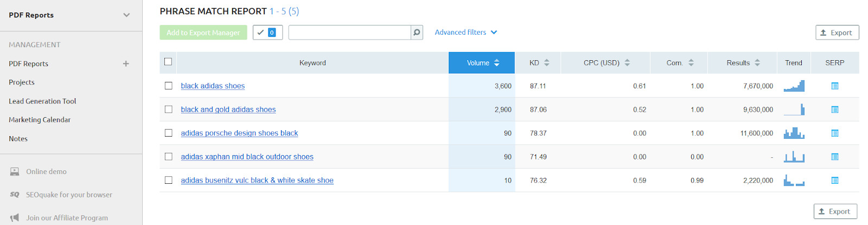Viewport: 868px width, 225px height.
Task: Click plus icon next to PDF Reports
Action: (x=126, y=64)
